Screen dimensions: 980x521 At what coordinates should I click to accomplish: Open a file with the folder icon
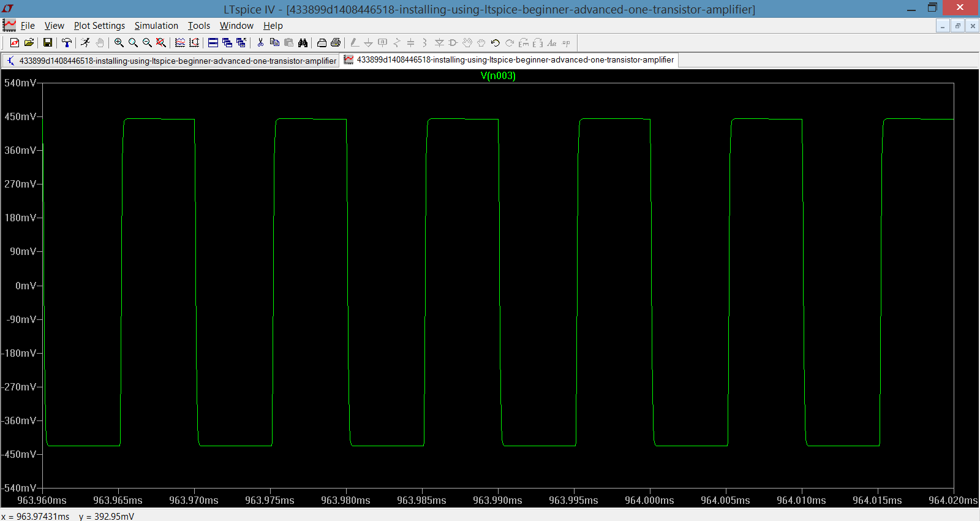[29, 42]
